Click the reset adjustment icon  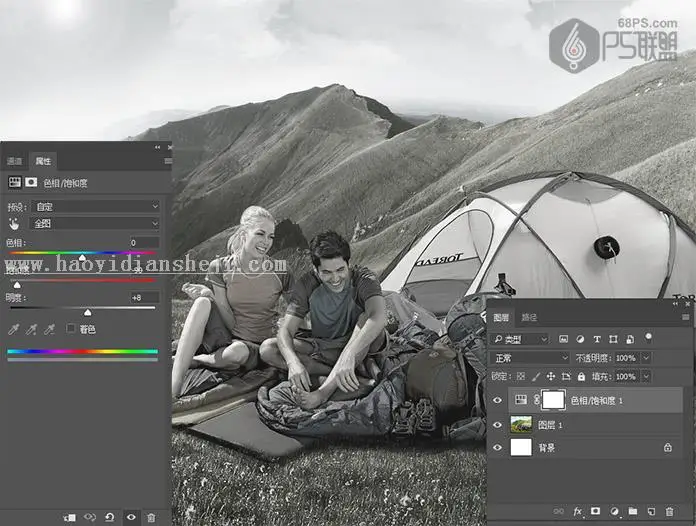109,517
